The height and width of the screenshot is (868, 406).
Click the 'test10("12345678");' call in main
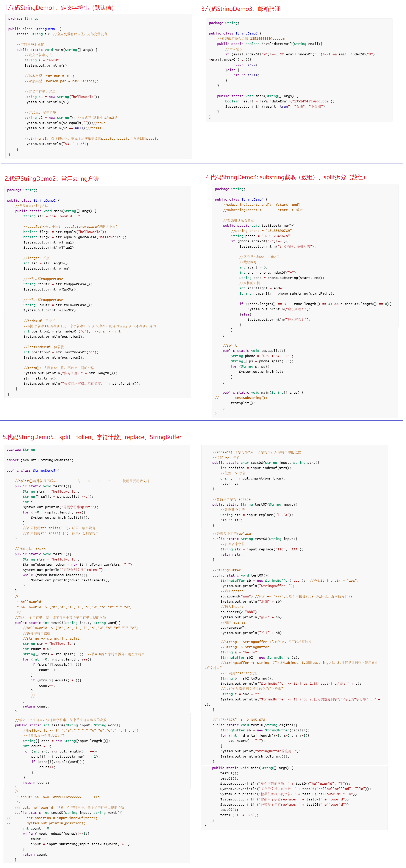click(x=239, y=815)
